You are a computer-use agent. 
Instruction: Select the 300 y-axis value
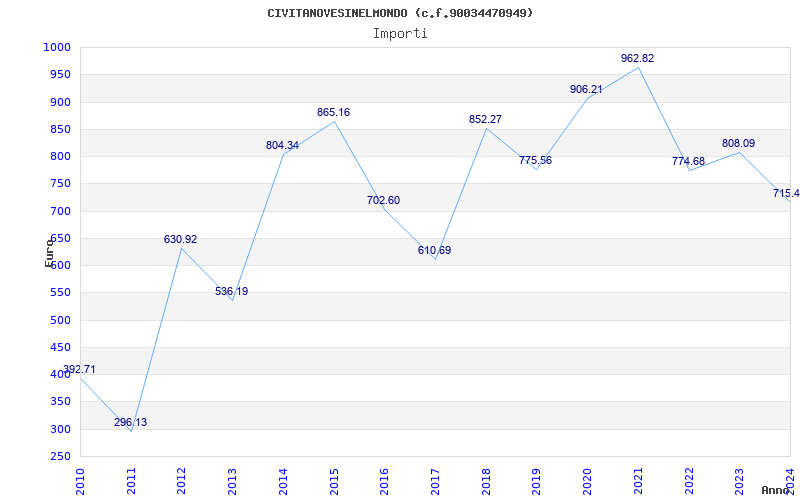tap(60, 429)
